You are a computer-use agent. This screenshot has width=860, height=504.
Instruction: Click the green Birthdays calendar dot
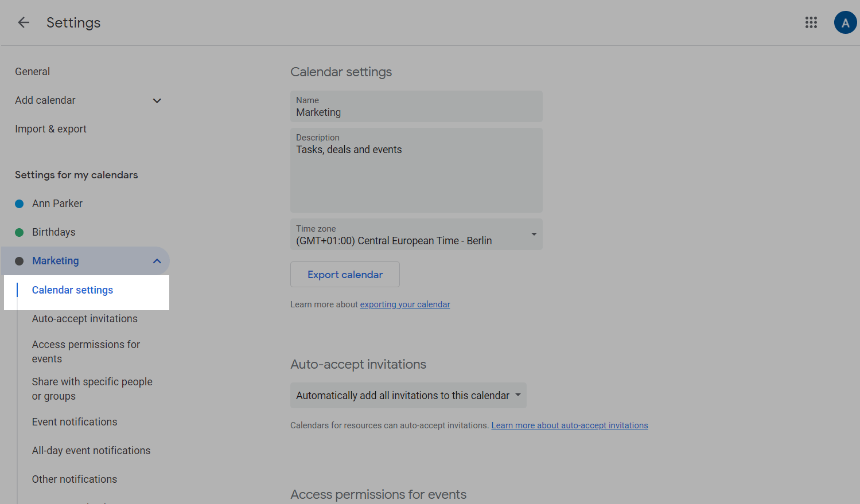[x=20, y=232]
